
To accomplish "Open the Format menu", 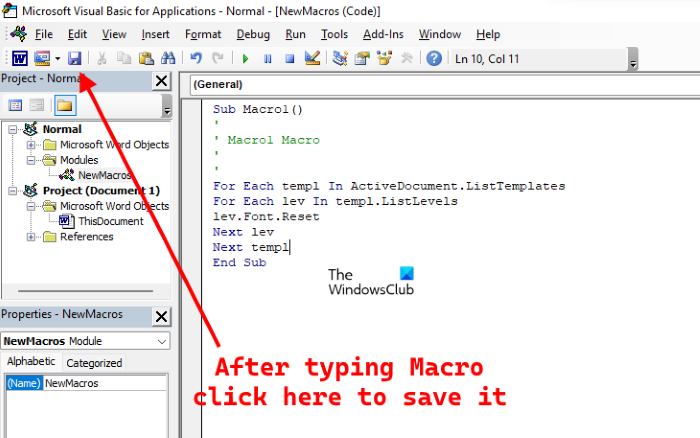I will pos(203,34).
